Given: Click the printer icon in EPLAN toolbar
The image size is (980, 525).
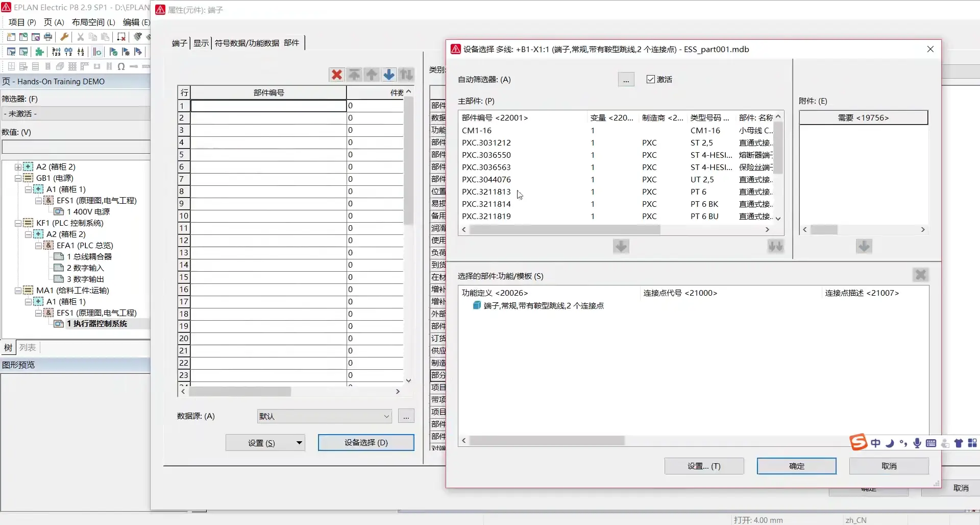Looking at the screenshot, I should tap(48, 37).
